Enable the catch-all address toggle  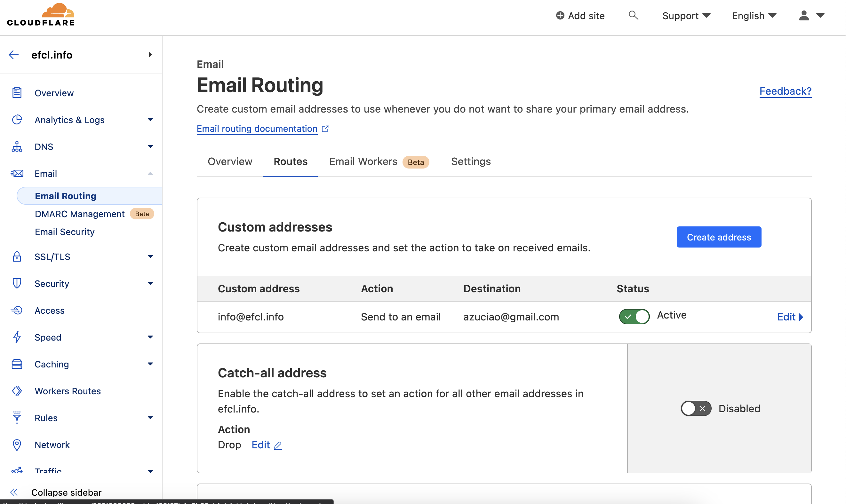pyautogui.click(x=696, y=408)
